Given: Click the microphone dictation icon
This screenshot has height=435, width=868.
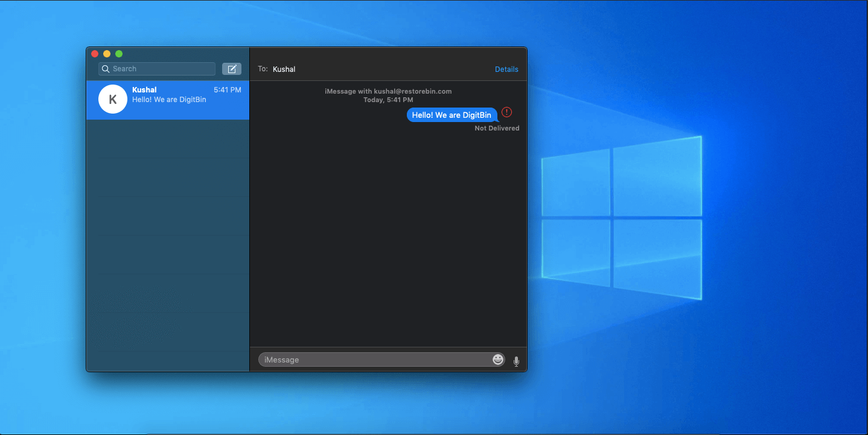Looking at the screenshot, I should pos(516,361).
